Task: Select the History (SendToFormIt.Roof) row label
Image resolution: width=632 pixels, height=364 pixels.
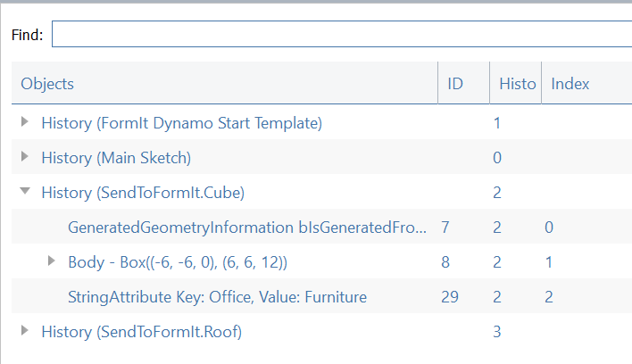Action: (141, 332)
